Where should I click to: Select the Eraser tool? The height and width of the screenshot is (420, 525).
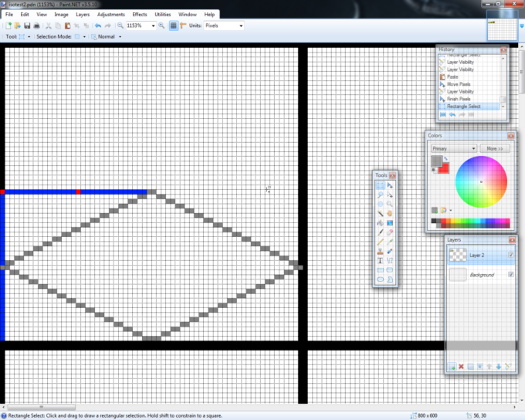390,232
